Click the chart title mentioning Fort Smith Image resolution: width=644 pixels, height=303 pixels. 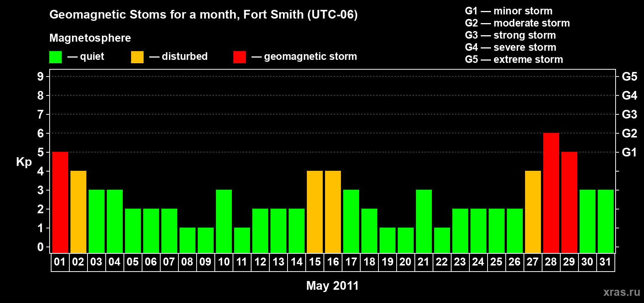[203, 15]
